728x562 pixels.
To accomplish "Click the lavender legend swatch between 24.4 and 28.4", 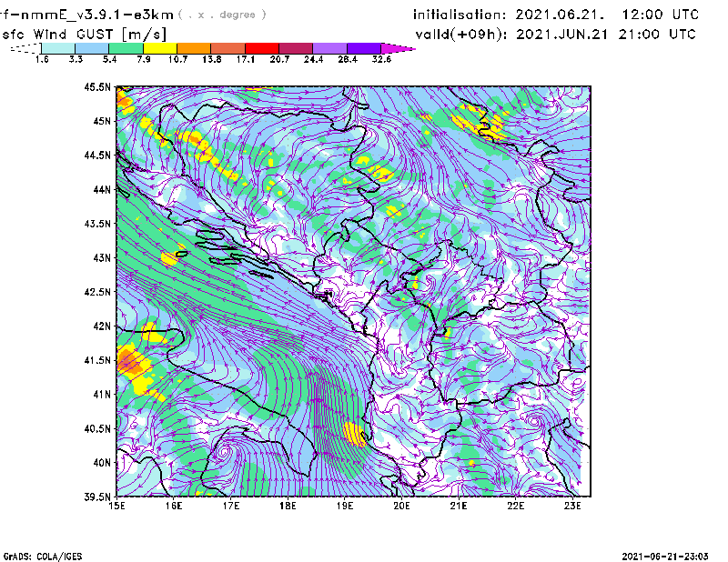I will (x=330, y=48).
